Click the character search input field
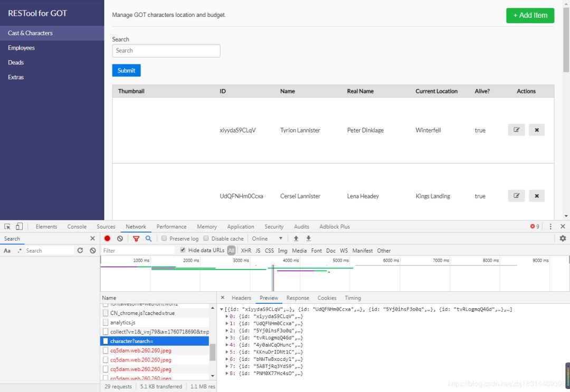This screenshot has height=392, width=570. (x=166, y=51)
